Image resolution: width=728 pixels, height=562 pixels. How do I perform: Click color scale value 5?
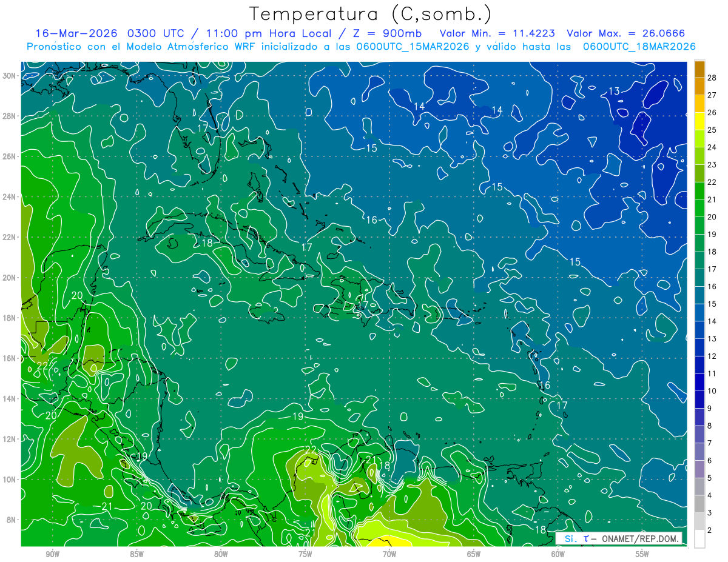pos(709,478)
